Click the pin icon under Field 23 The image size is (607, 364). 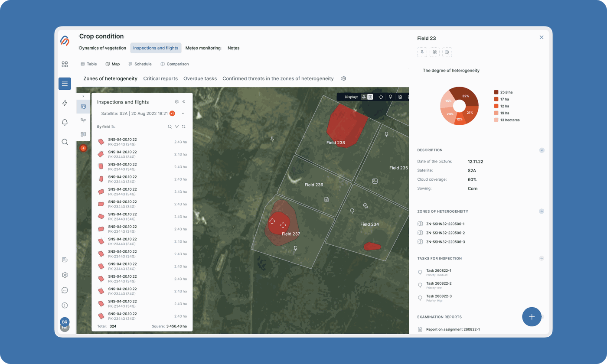422,52
